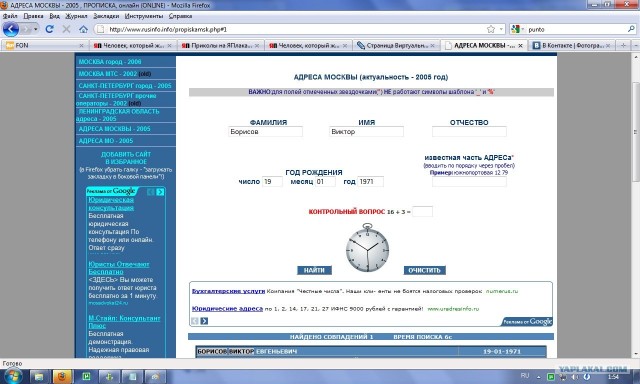Image resolution: width=640 pixels, height=384 pixels.
Task: Click the search magnifier icon in search bar
Action: coord(631,29)
